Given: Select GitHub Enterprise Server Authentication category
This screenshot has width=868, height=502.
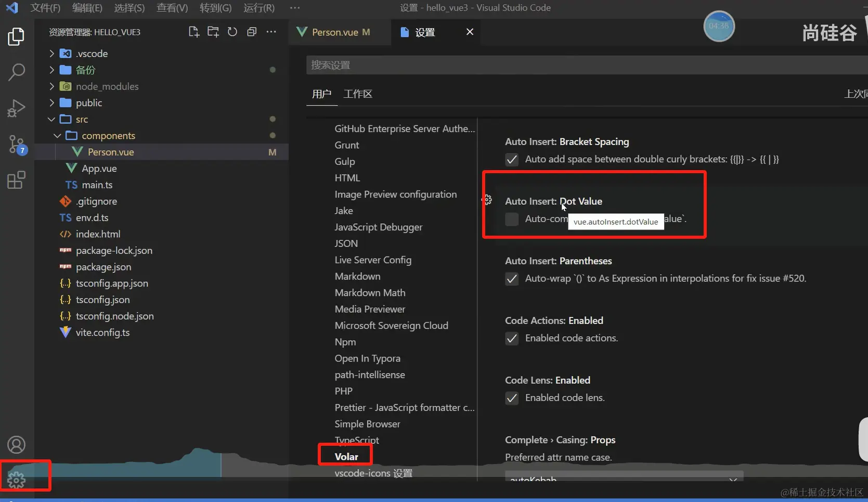Looking at the screenshot, I should [x=405, y=128].
